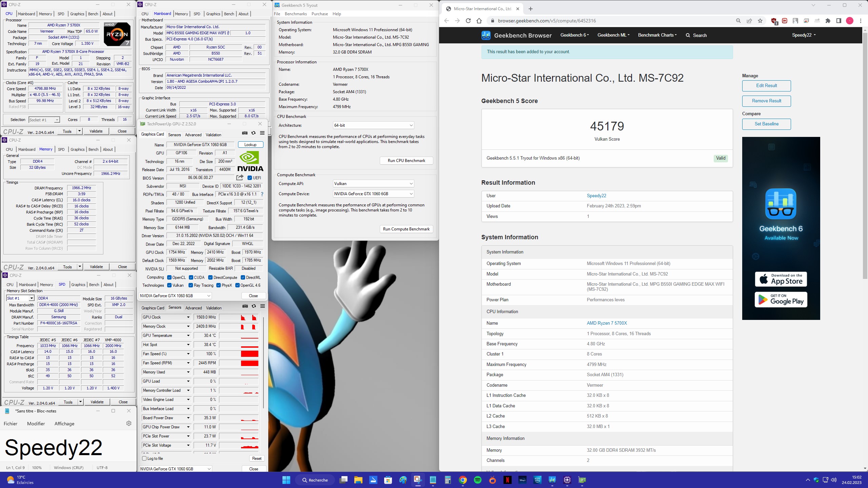Open the Compute Device dropdown
868x488 pixels.
373,194
